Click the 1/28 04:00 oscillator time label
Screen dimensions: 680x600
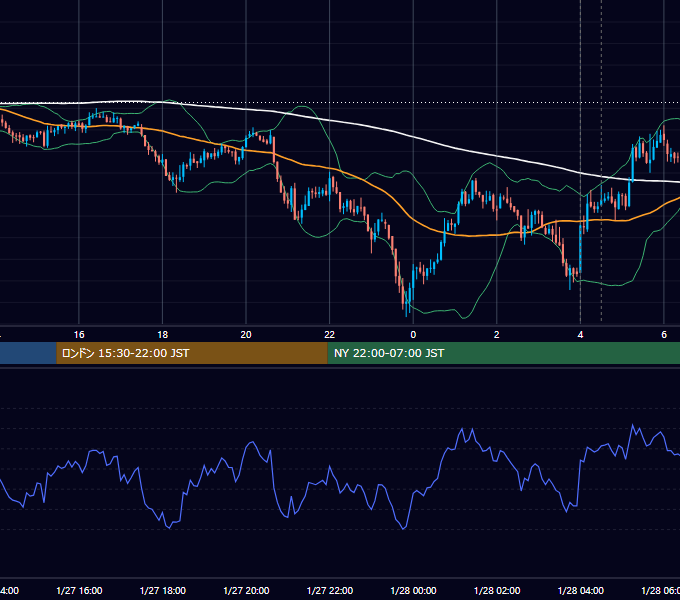point(581,590)
